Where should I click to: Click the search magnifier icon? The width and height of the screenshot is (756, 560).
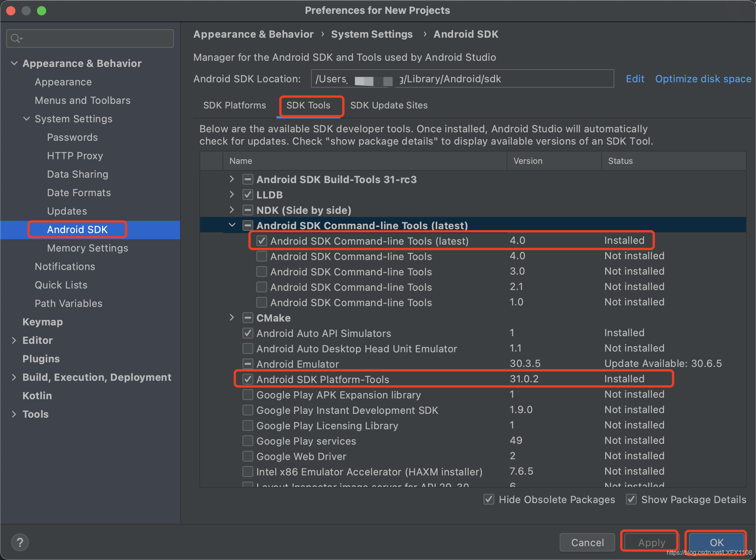pos(16,38)
